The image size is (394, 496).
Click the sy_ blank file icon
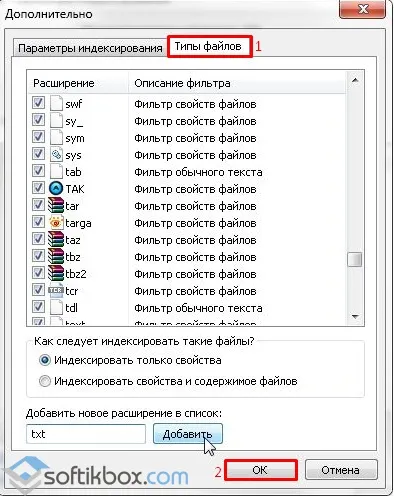tap(56, 121)
